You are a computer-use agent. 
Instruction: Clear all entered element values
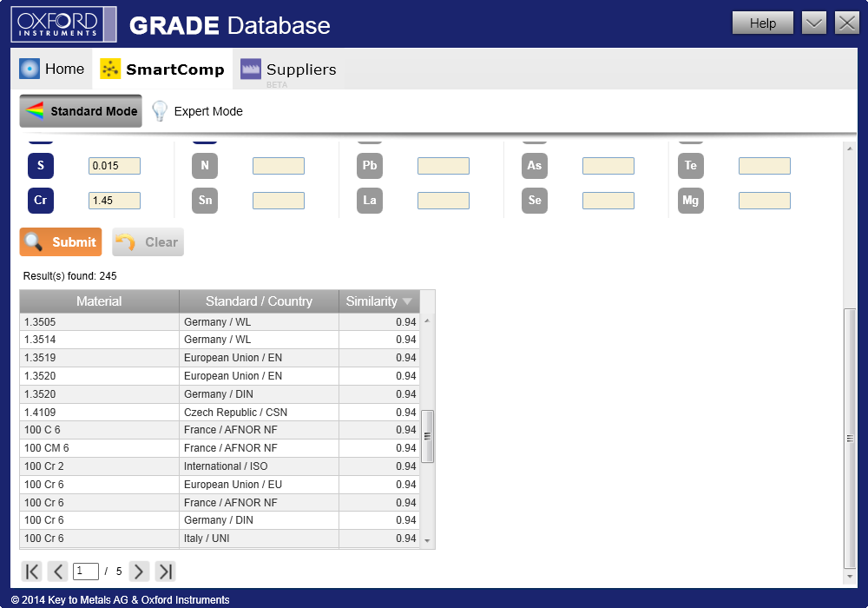coord(148,242)
